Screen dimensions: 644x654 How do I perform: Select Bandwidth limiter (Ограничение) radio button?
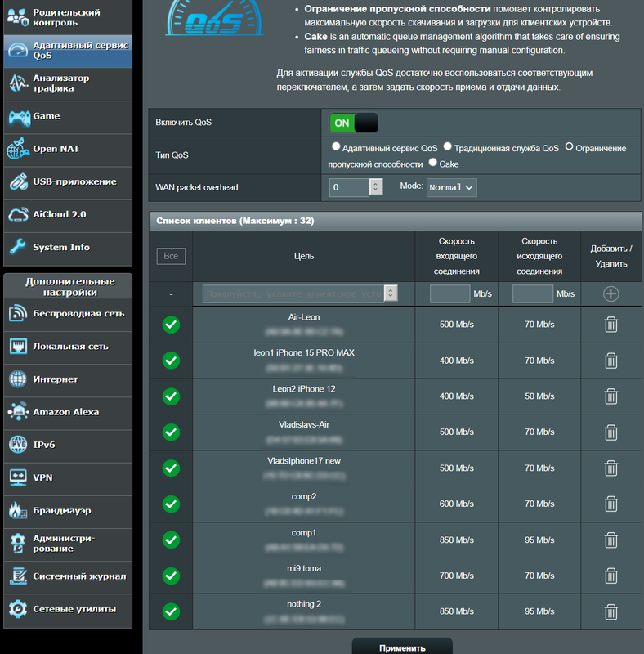[x=569, y=146]
